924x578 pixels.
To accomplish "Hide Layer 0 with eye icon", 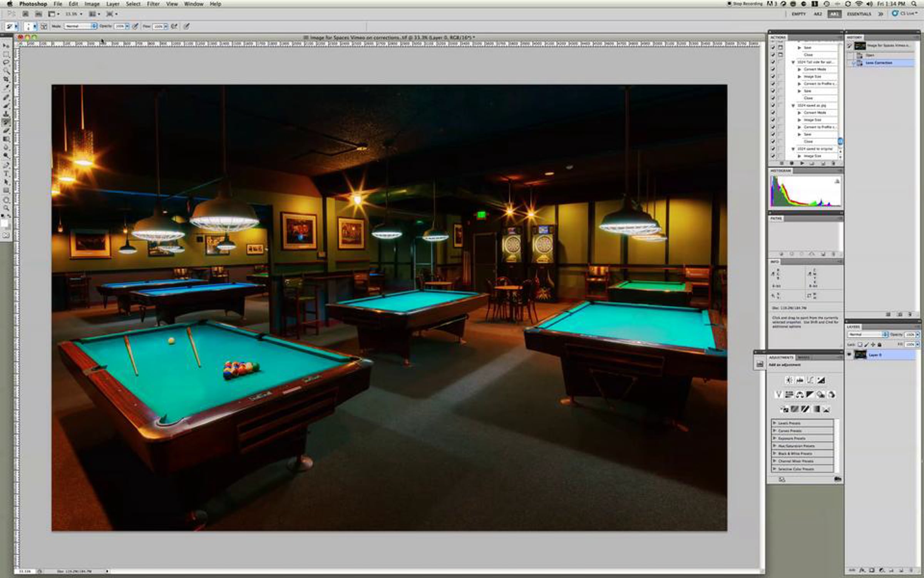I will [849, 355].
